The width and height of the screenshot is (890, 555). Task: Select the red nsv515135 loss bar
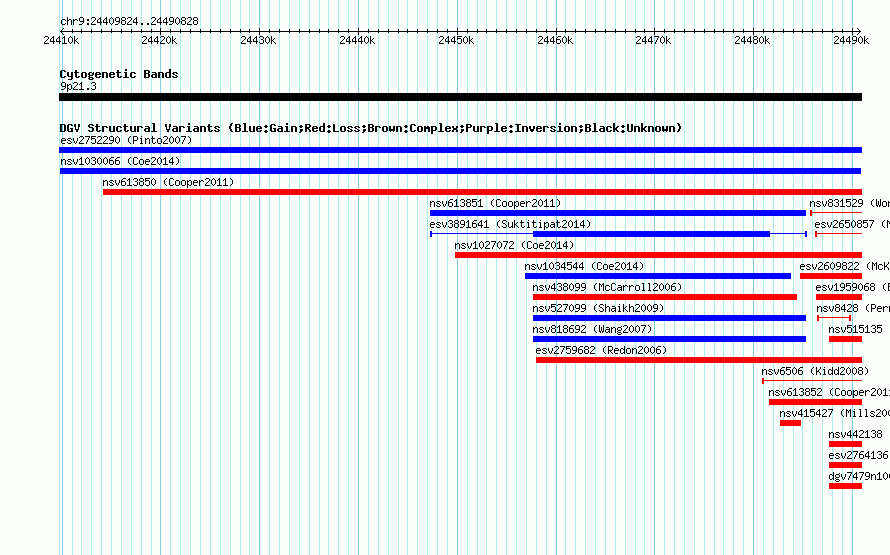pos(845,339)
